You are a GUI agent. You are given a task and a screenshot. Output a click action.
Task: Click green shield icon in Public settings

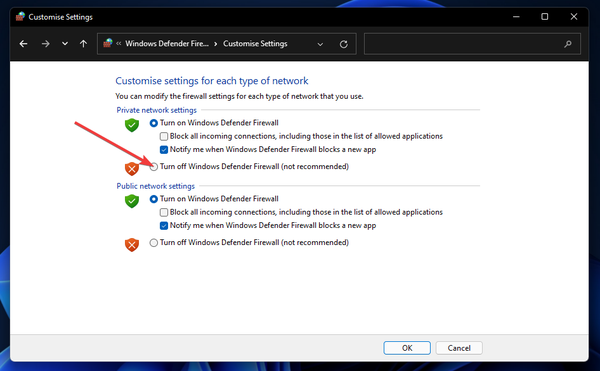coord(132,201)
